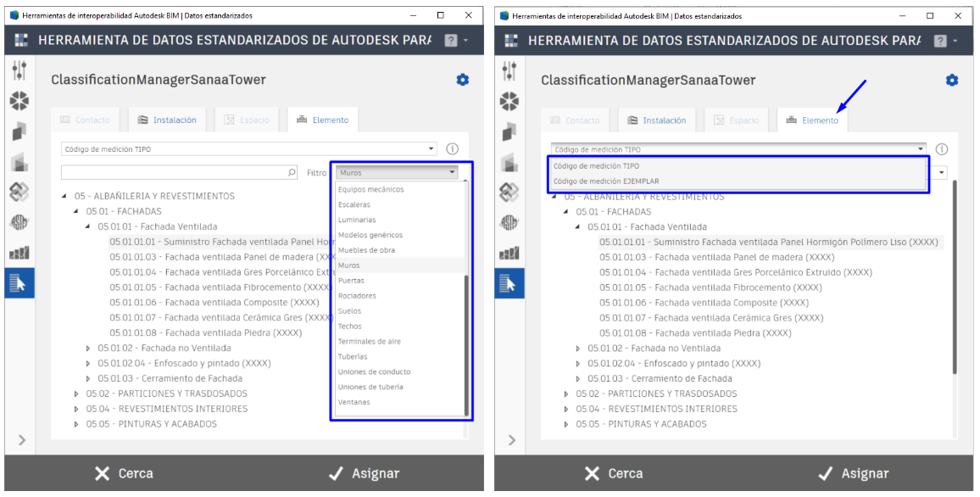This screenshot has height=497, width=980.
Task: Choose Modelos genéricos from the Filtro list
Action: tap(370, 235)
